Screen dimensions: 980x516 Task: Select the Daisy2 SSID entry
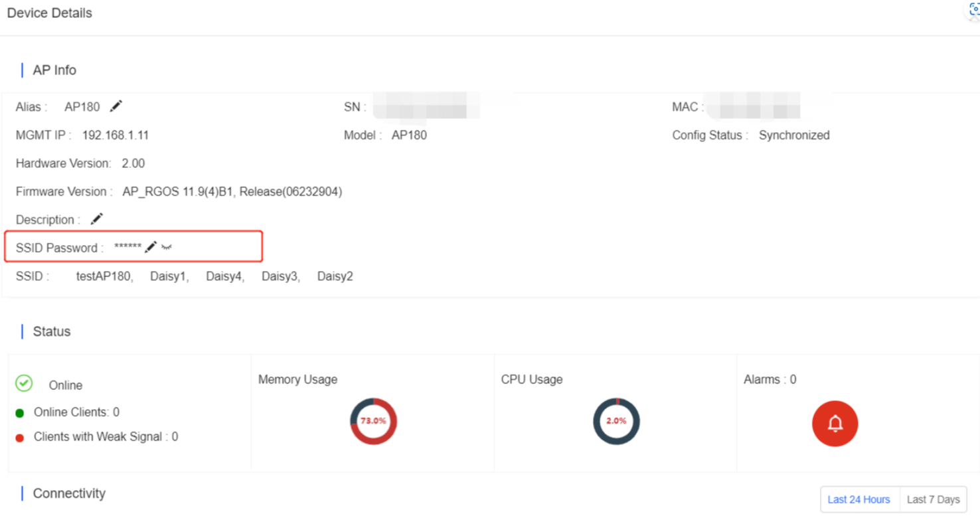click(x=335, y=276)
